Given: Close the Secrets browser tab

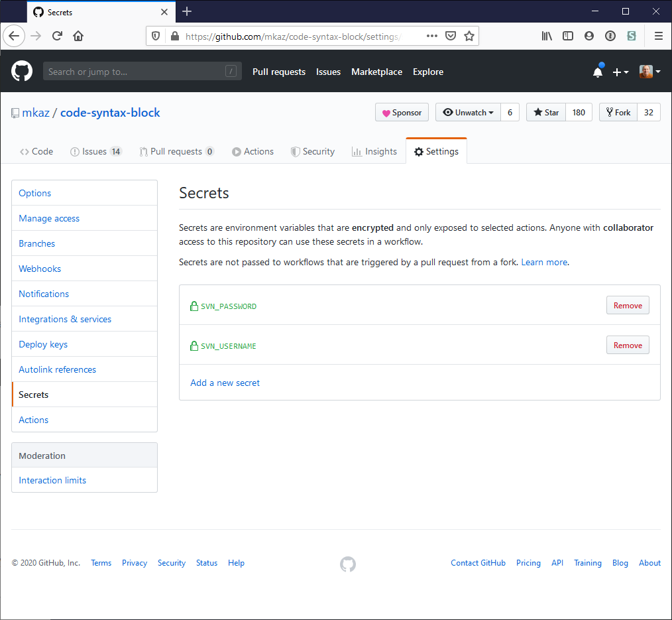Looking at the screenshot, I should pos(164,12).
